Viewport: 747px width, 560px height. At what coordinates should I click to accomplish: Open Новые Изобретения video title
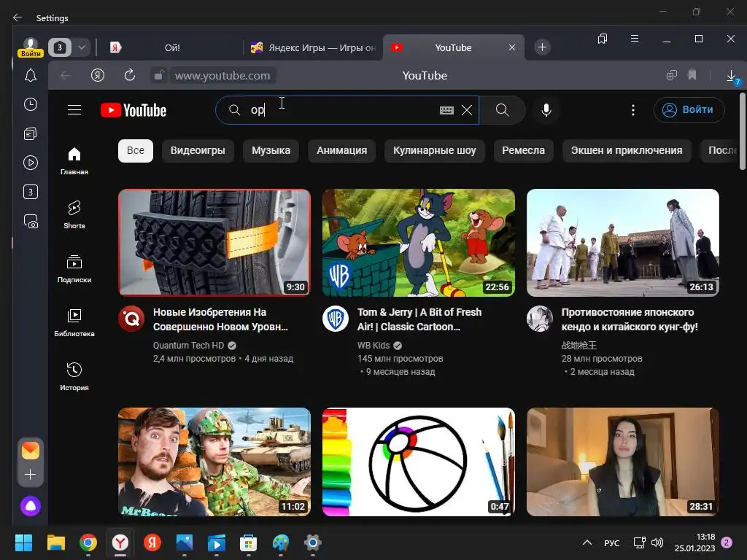coord(220,319)
